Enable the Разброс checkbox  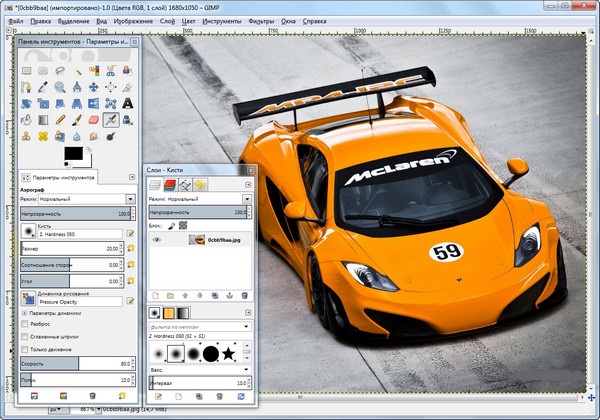pos(24,325)
